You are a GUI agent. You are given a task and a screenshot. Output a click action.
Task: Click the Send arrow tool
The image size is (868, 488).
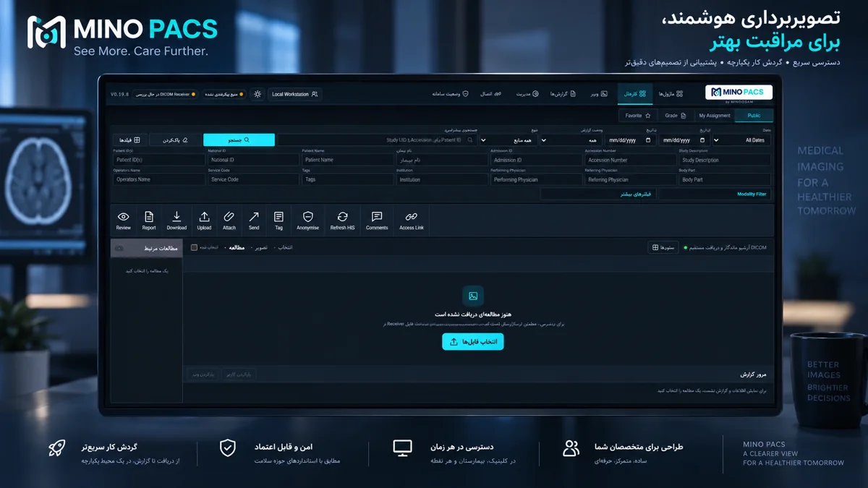[254, 221]
